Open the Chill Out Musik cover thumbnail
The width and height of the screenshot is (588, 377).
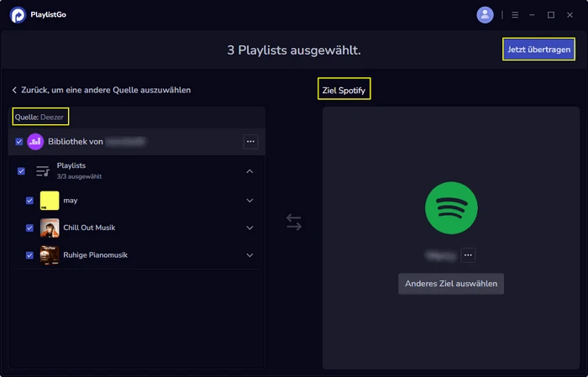pyautogui.click(x=50, y=228)
